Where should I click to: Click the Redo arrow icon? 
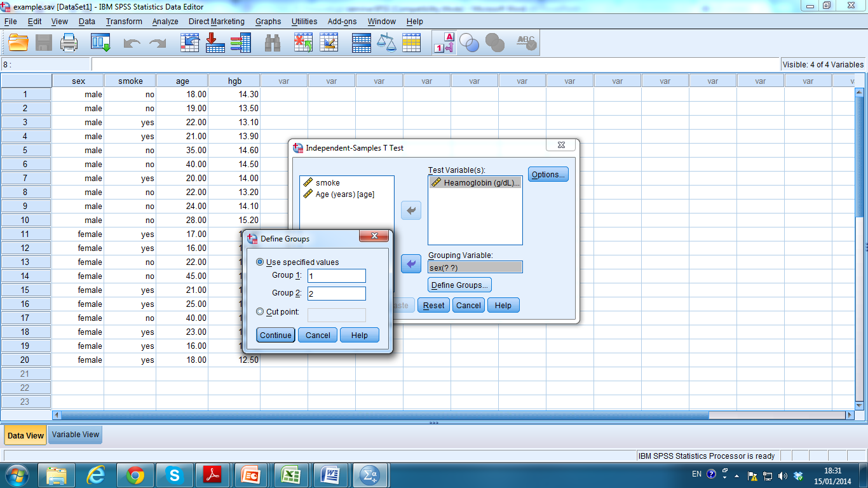pos(157,43)
